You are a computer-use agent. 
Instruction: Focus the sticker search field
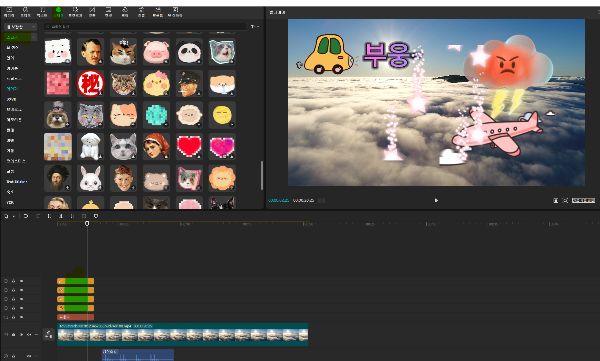(x=145, y=26)
